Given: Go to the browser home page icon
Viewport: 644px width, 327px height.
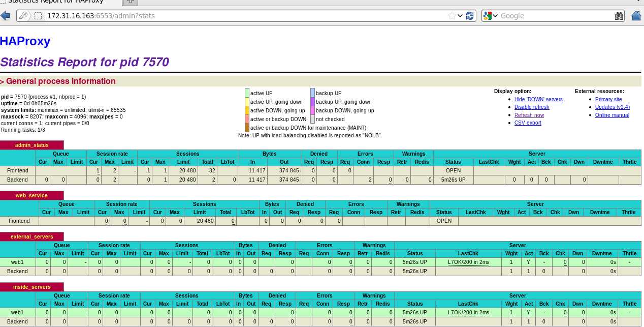Looking at the screenshot, I should tap(636, 16).
